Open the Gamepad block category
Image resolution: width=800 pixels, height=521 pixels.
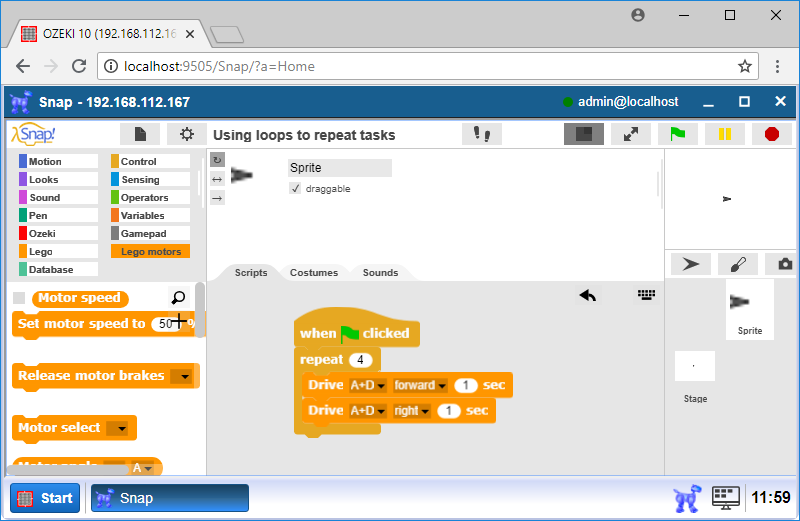(x=151, y=233)
